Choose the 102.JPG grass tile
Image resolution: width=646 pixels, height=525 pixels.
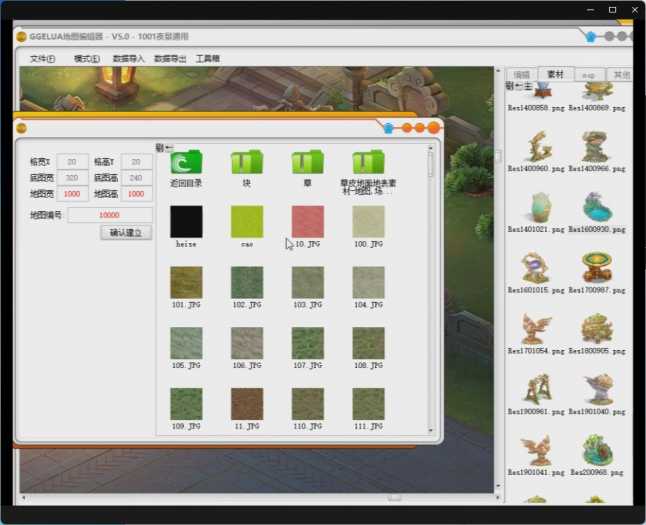(x=247, y=282)
